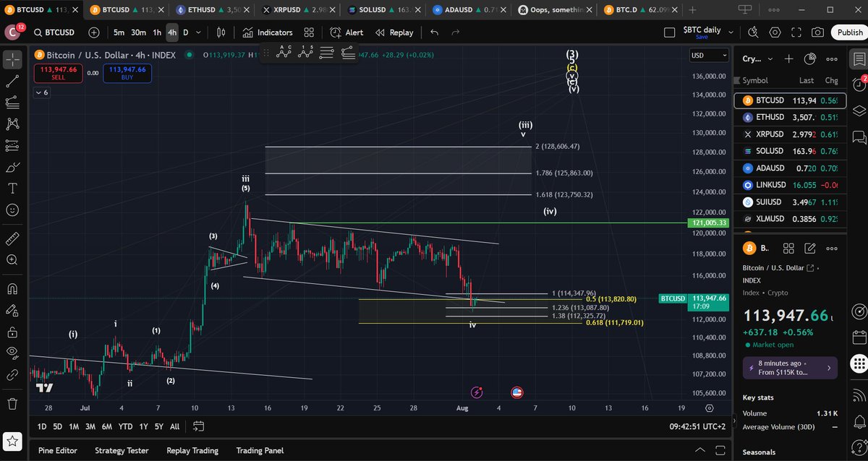Switch to the 5m timeframe
Viewport: 868px width, 461px height.
tap(119, 33)
